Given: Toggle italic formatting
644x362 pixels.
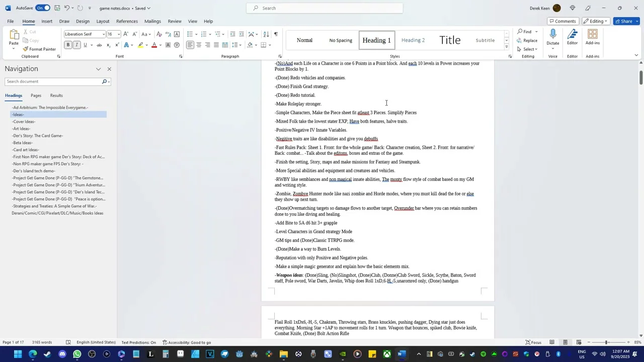Looking at the screenshot, I should click(x=76, y=45).
